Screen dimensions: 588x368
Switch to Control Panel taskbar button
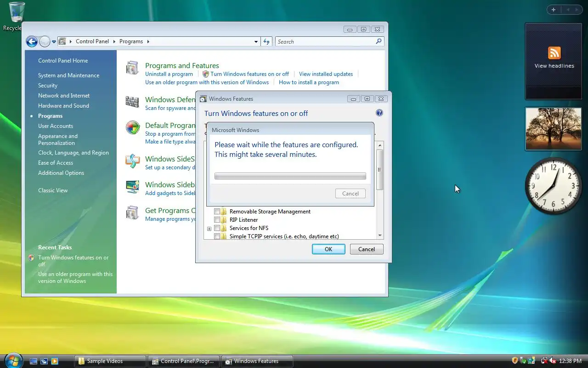184,361
